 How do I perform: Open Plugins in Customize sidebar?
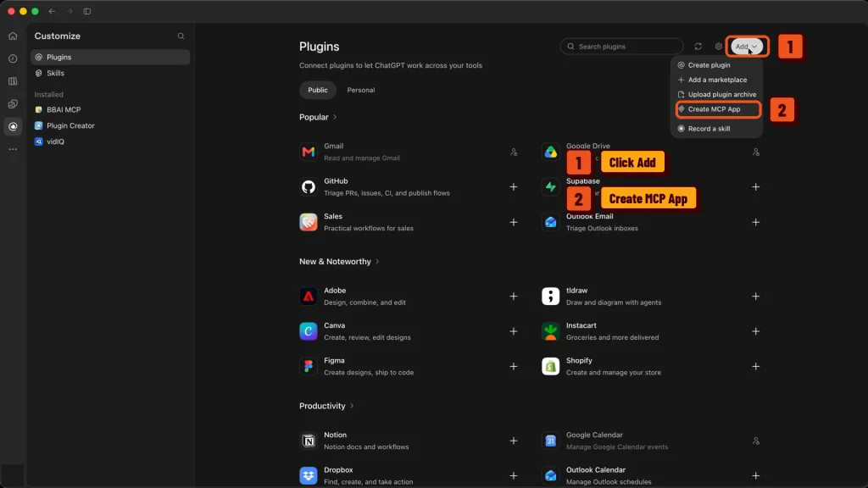pyautogui.click(x=110, y=57)
